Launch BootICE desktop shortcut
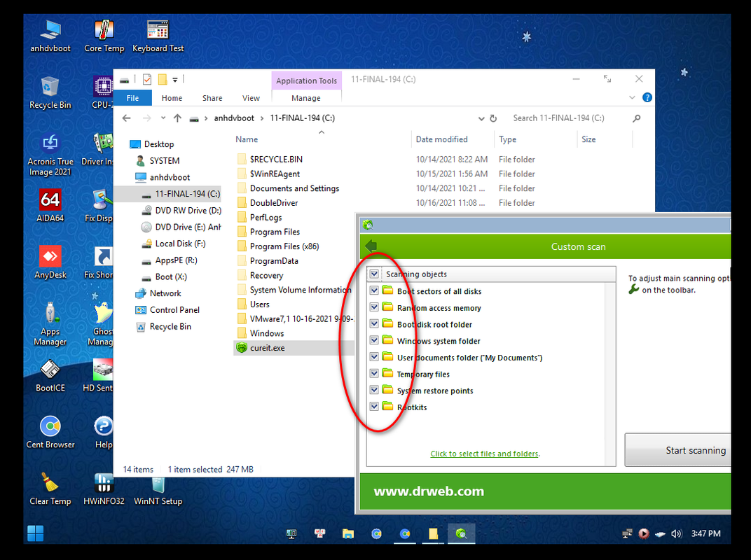This screenshot has width=751, height=560. 50,376
